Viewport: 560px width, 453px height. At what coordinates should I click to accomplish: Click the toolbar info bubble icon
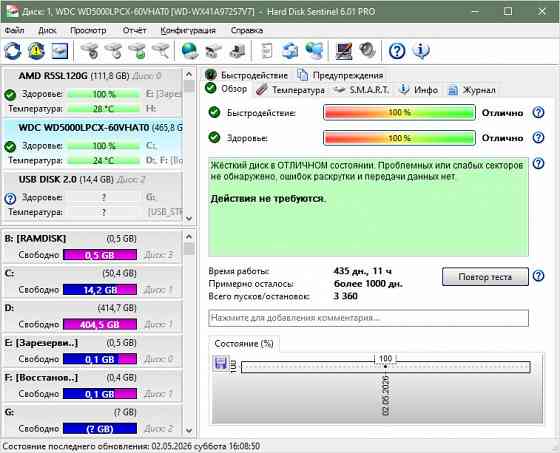pos(421,51)
